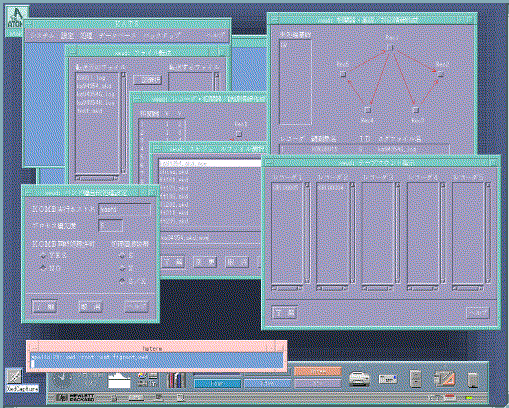Open window menu of the network diagram window
Screen dimensions: 509x408
[x=274, y=20]
